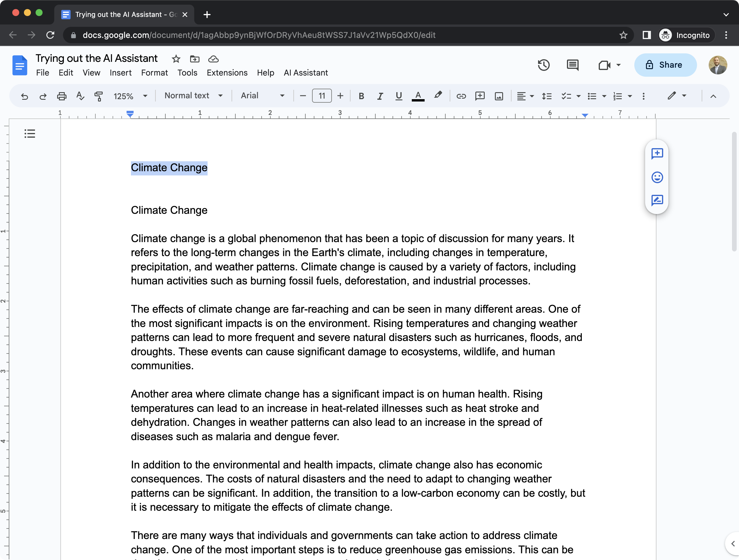Move the document using the folder icon
The image size is (739, 560).
[x=195, y=59]
